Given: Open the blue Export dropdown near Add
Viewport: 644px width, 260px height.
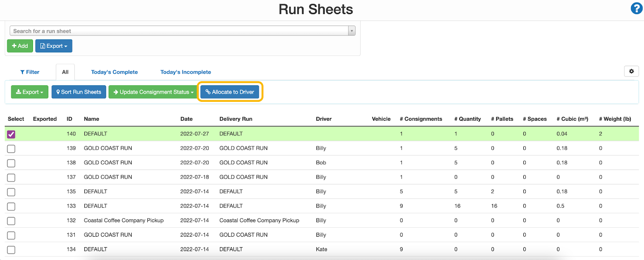Looking at the screenshot, I should [54, 46].
